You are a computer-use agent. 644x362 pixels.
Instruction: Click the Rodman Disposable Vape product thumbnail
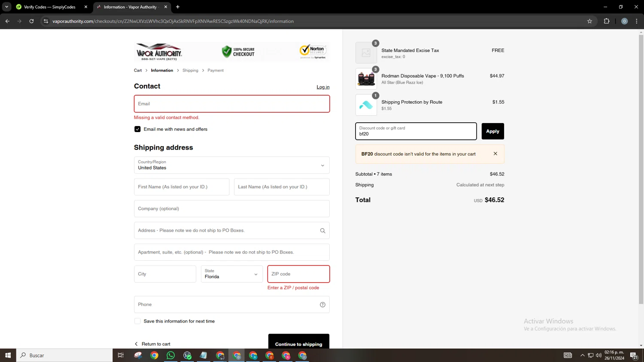[x=366, y=79]
